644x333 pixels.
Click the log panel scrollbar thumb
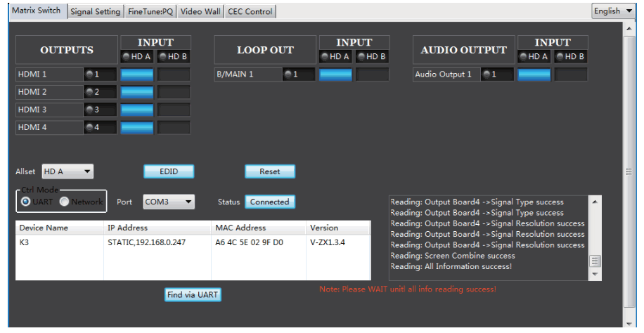pos(595,261)
